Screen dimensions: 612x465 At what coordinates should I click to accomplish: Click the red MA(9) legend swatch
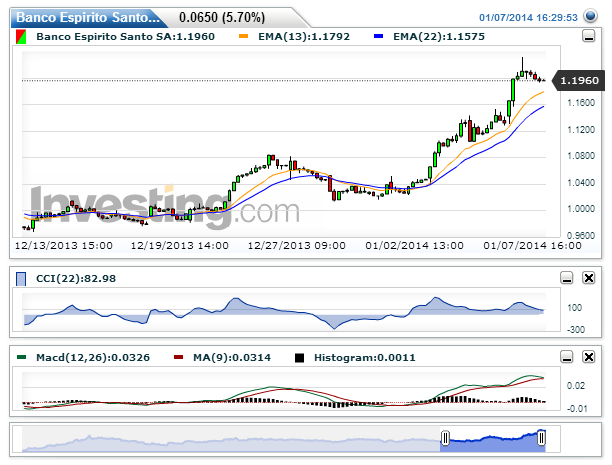pyautogui.click(x=178, y=357)
